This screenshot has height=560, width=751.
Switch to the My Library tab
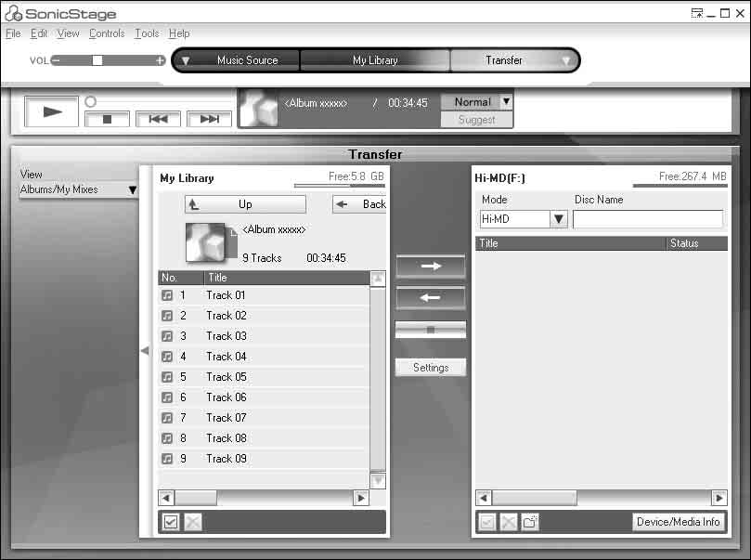pyautogui.click(x=375, y=60)
